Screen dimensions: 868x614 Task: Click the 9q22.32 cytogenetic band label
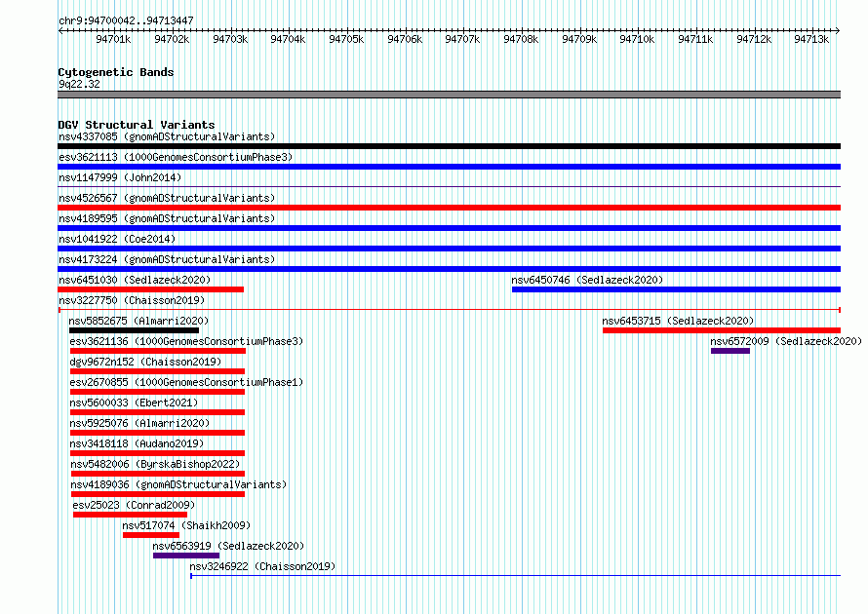(x=80, y=84)
